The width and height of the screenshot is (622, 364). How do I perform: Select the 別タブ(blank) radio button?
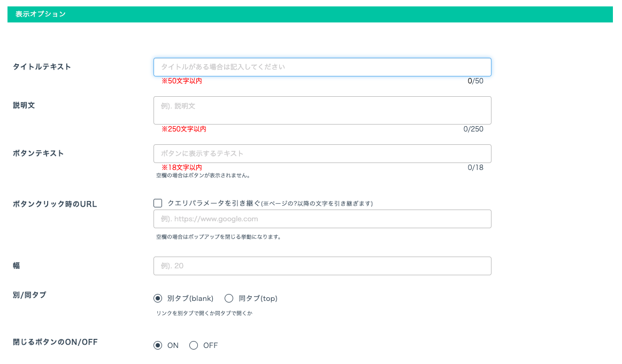pyautogui.click(x=158, y=298)
